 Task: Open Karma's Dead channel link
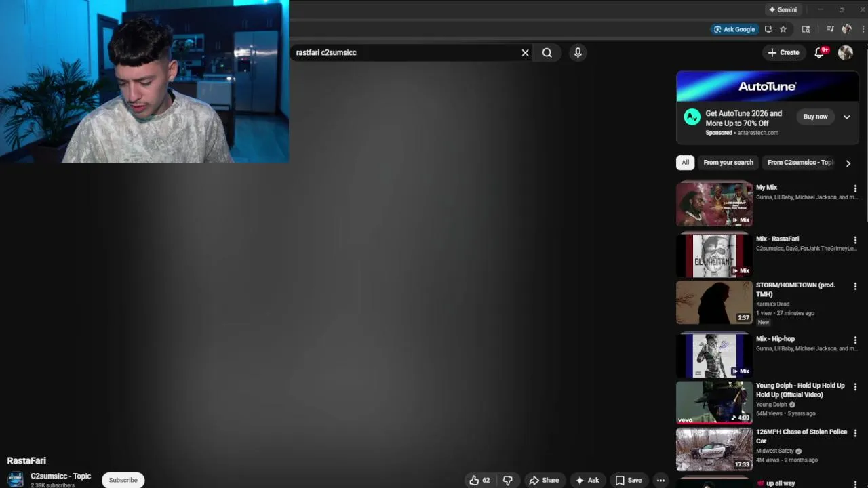pyautogui.click(x=772, y=304)
